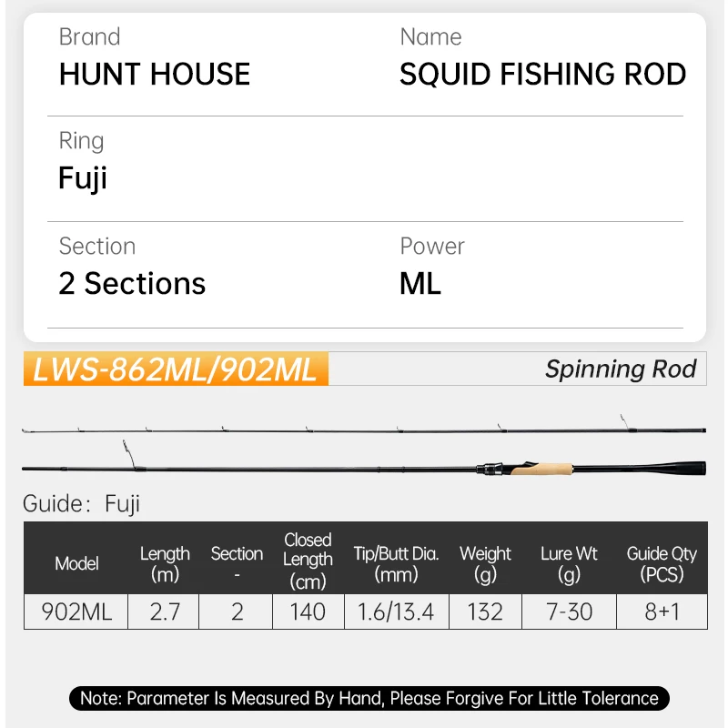Click the Closed Length (cm) header
The width and height of the screenshot is (728, 728).
[308, 561]
